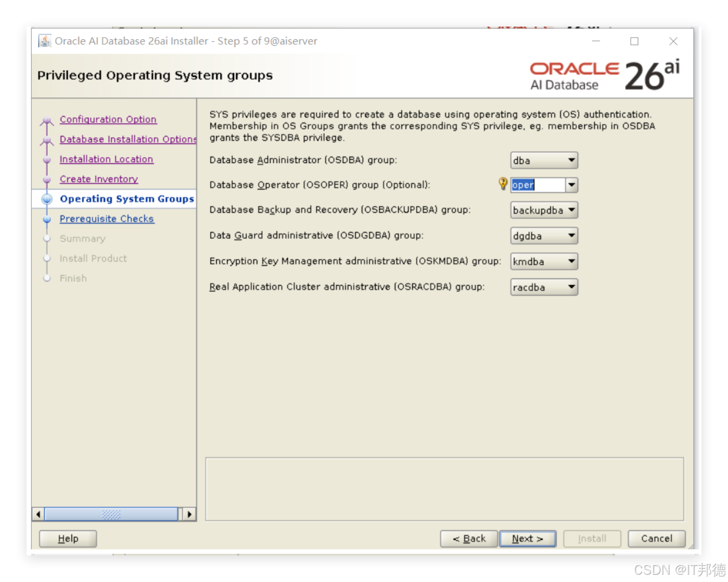The height and width of the screenshot is (582, 728).
Task: Close the installer window
Action: 673,41
